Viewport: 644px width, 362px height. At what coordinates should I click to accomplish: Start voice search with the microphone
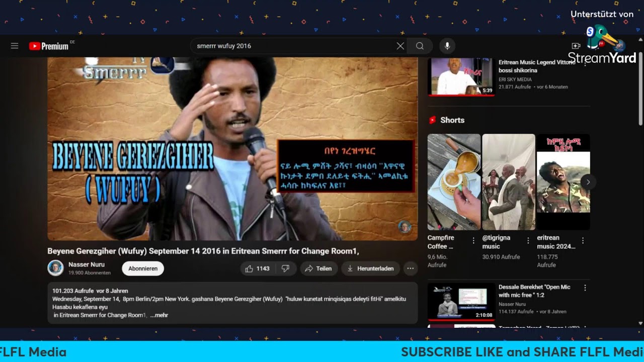tap(447, 46)
